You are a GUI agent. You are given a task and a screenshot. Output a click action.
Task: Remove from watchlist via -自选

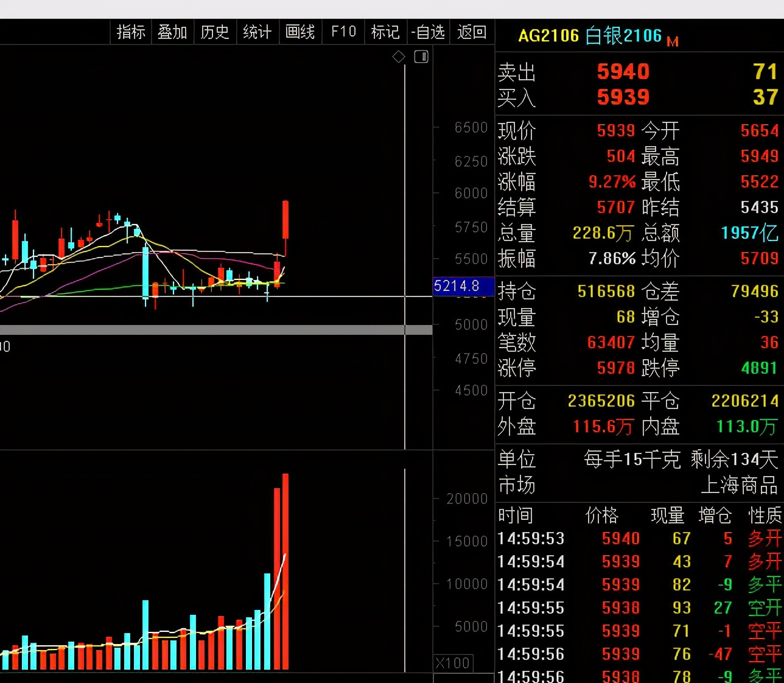point(429,32)
